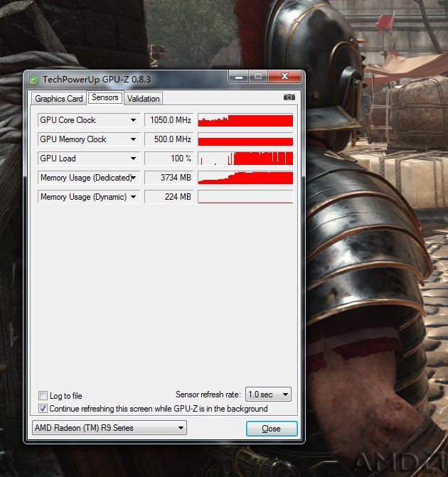Image resolution: width=448 pixels, height=477 pixels.
Task: Uncheck Continue refreshing in background checkbox
Action: [43, 408]
